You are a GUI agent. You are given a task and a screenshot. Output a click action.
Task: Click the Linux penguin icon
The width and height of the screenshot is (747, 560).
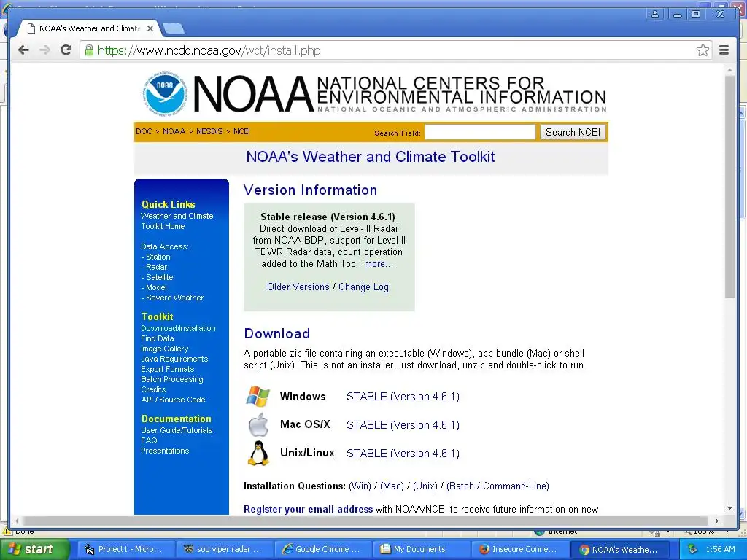(x=258, y=453)
